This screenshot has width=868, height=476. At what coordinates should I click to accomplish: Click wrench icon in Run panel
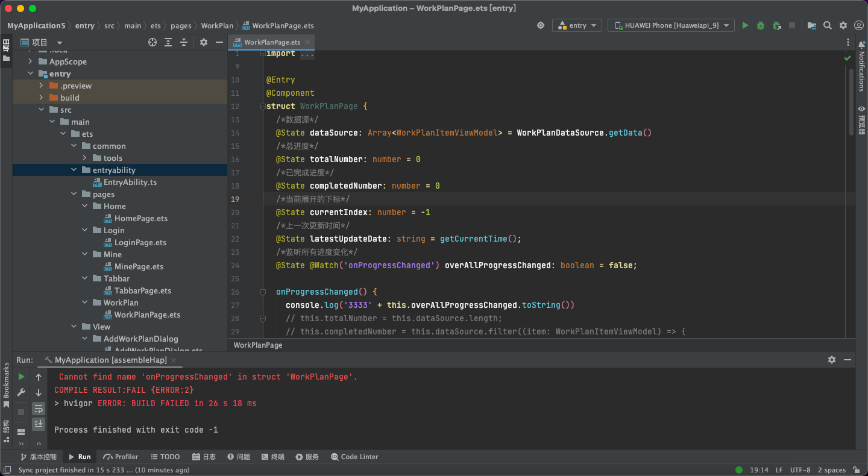[x=21, y=392]
